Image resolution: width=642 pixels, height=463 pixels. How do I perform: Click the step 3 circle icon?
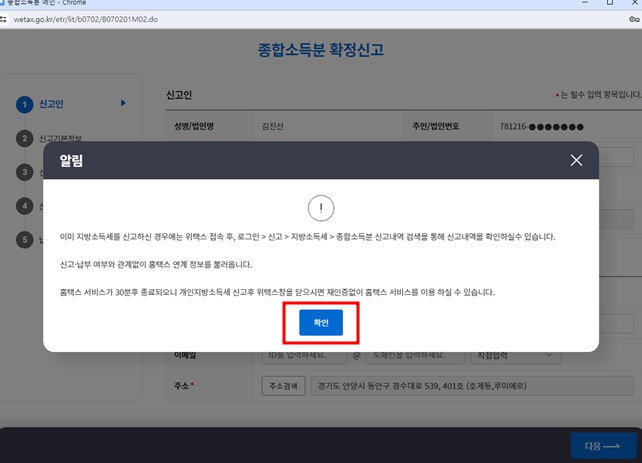tap(25, 172)
